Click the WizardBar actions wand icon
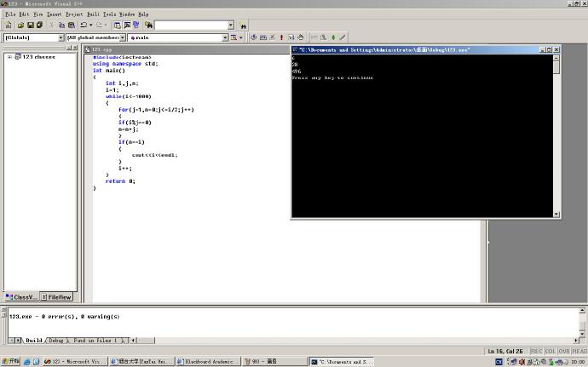This screenshot has width=588, height=367. [233, 37]
